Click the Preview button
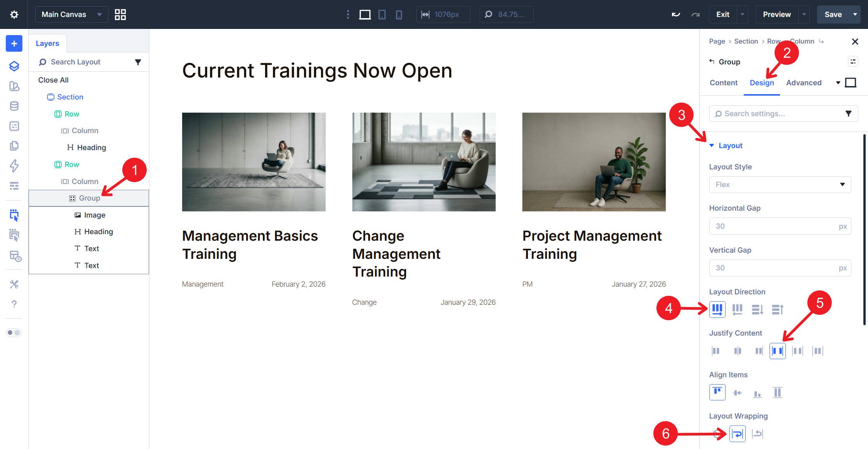This screenshot has height=449, width=868. pyautogui.click(x=777, y=15)
